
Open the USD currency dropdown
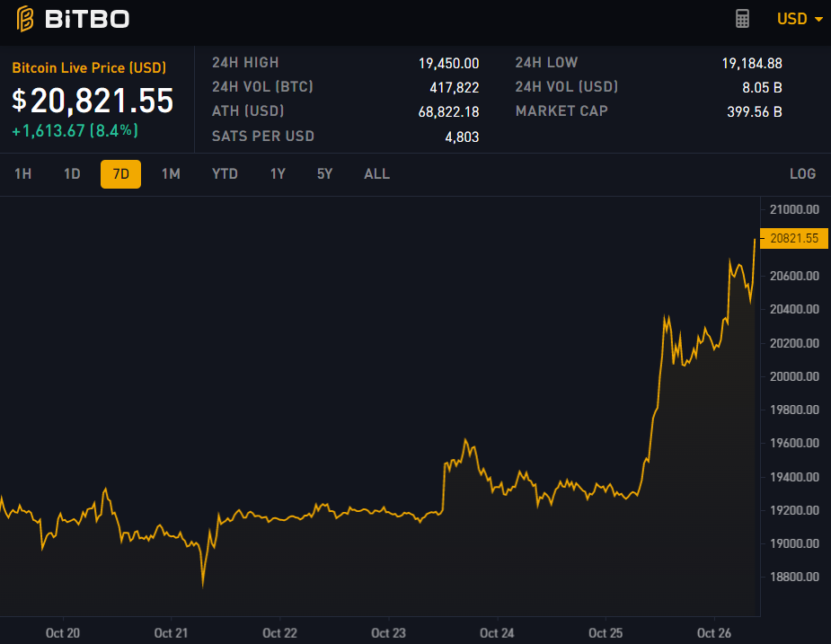pyautogui.click(x=800, y=19)
